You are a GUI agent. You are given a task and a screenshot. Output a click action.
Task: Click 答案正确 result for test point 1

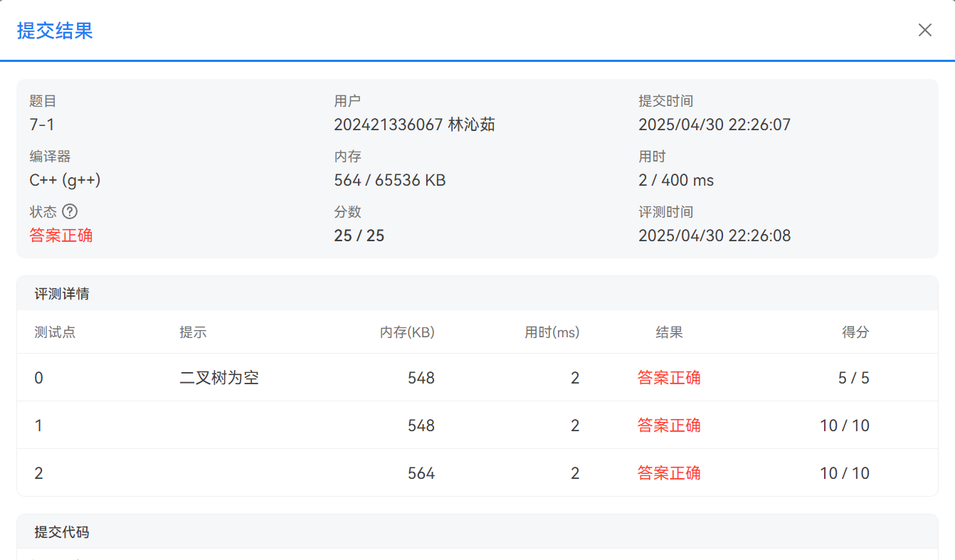pyautogui.click(x=669, y=426)
